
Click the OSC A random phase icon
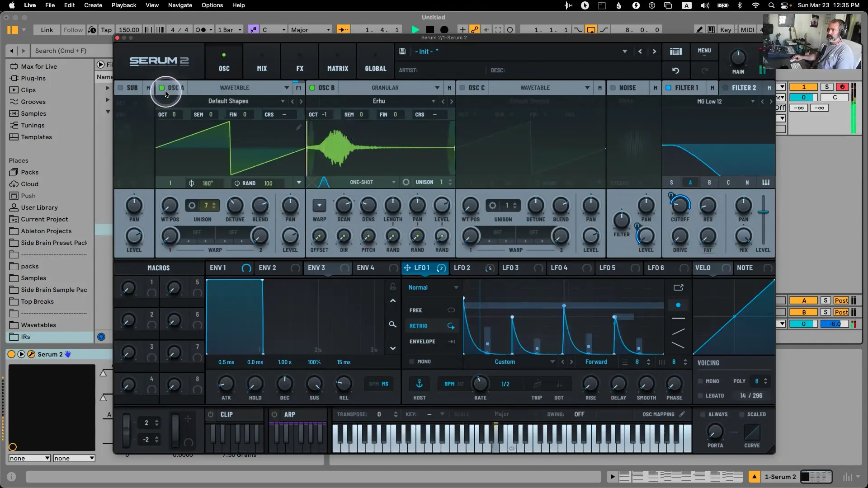point(237,183)
